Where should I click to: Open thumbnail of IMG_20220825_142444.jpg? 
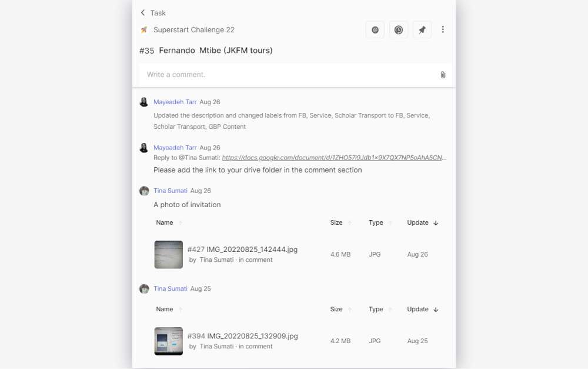click(169, 255)
